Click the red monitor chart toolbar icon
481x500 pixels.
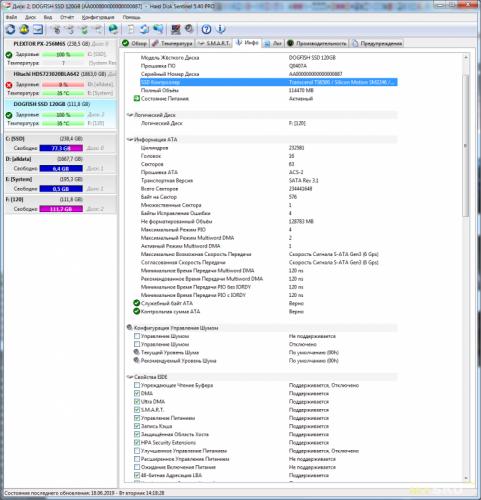pyautogui.click(x=176, y=30)
